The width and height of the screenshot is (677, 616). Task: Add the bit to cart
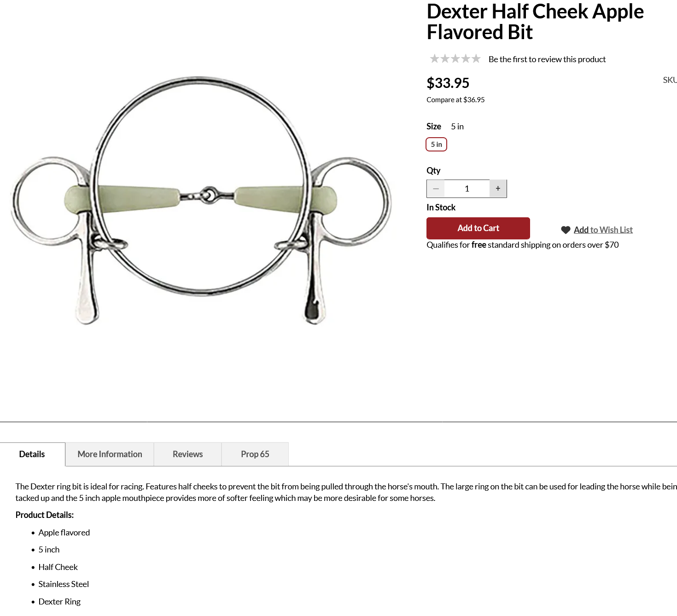pos(478,228)
